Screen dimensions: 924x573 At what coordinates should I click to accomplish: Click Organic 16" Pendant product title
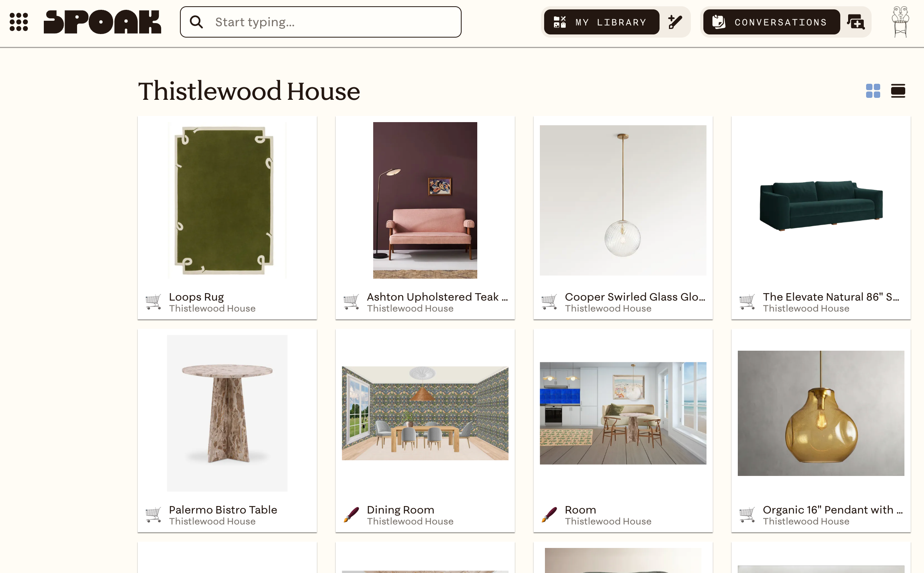click(833, 510)
